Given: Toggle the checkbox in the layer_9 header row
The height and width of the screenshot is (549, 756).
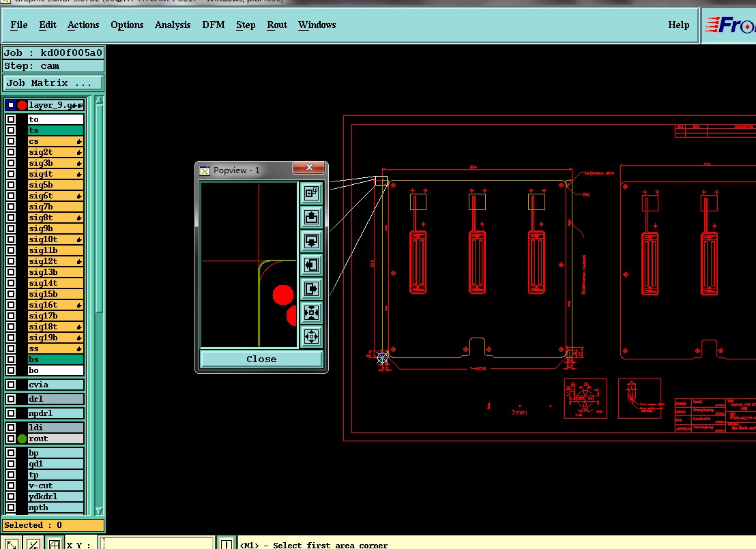Looking at the screenshot, I should pyautogui.click(x=11, y=104).
